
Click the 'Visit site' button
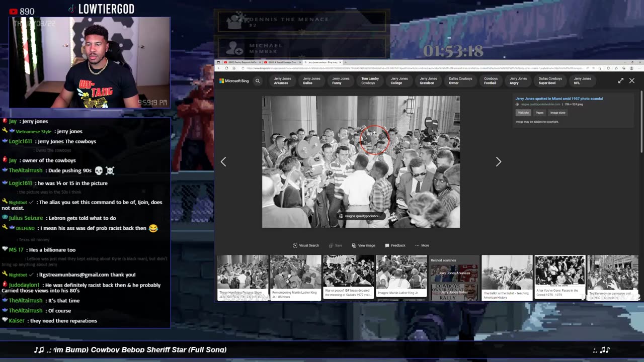[x=523, y=113]
